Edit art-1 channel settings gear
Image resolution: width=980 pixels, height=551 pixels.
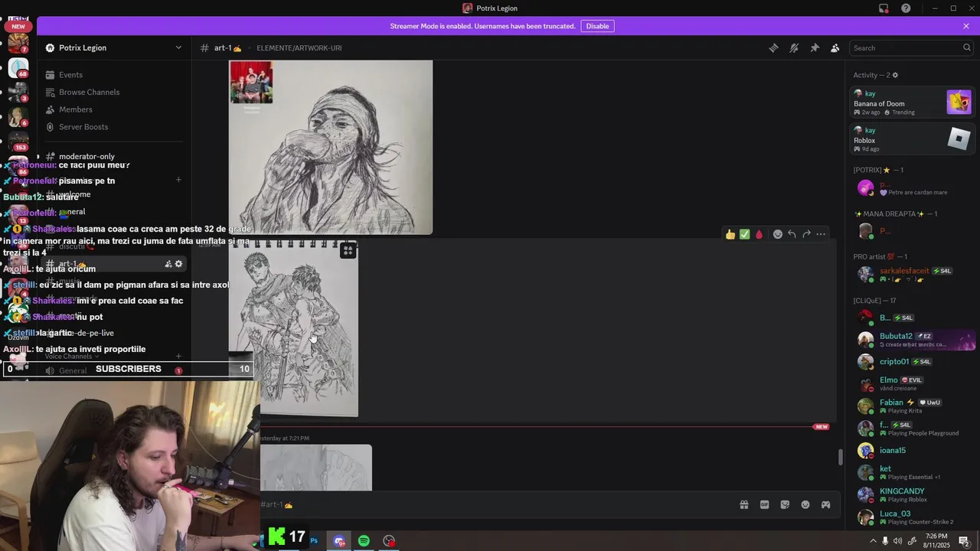coord(179,264)
